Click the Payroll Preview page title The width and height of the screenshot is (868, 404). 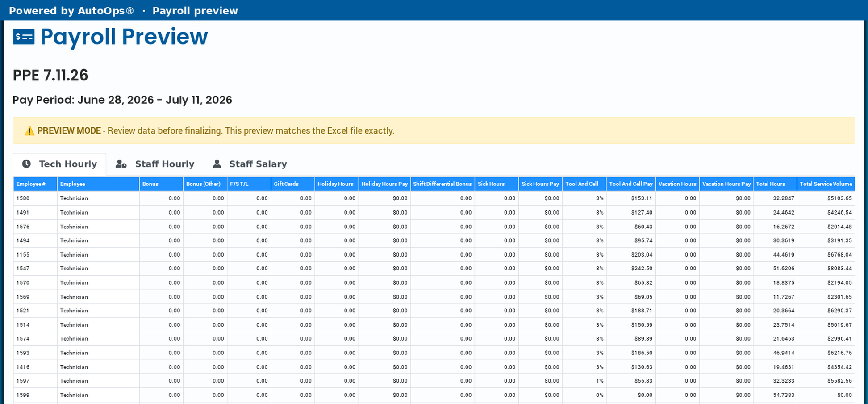[124, 37]
